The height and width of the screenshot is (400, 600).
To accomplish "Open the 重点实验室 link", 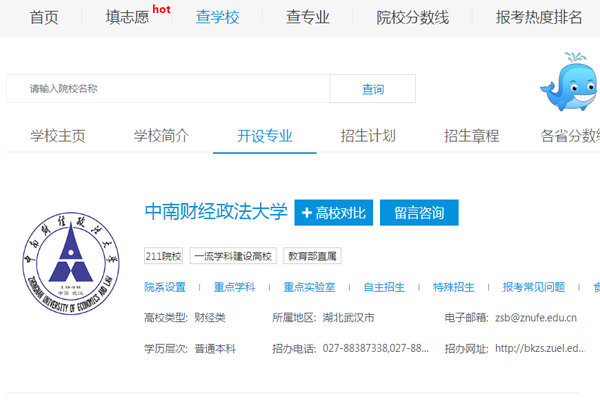I will 309,287.
